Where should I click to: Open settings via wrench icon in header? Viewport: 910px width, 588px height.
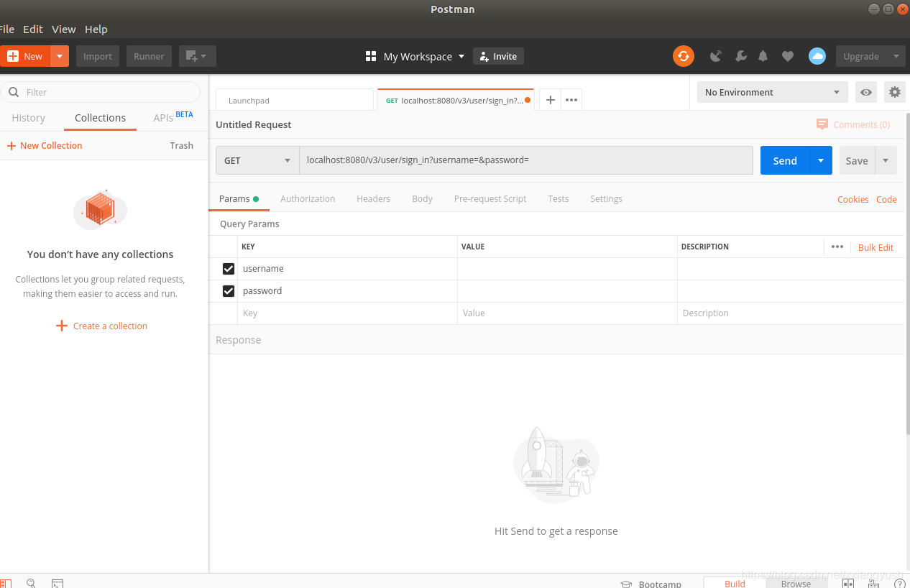click(740, 56)
